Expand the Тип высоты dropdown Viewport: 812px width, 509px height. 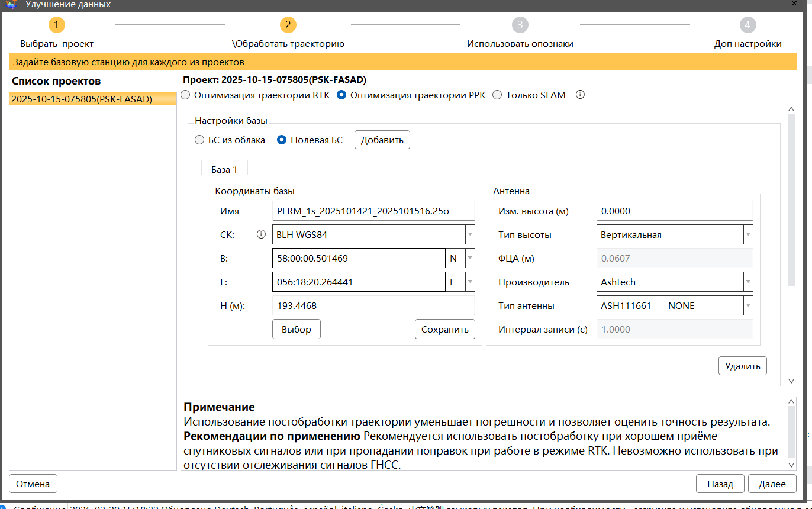click(x=748, y=234)
